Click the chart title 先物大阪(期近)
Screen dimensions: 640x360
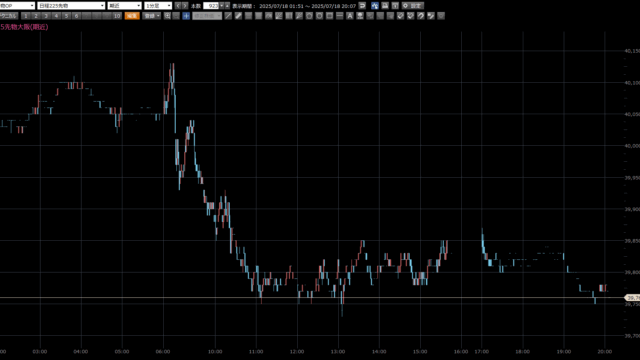tap(24, 27)
